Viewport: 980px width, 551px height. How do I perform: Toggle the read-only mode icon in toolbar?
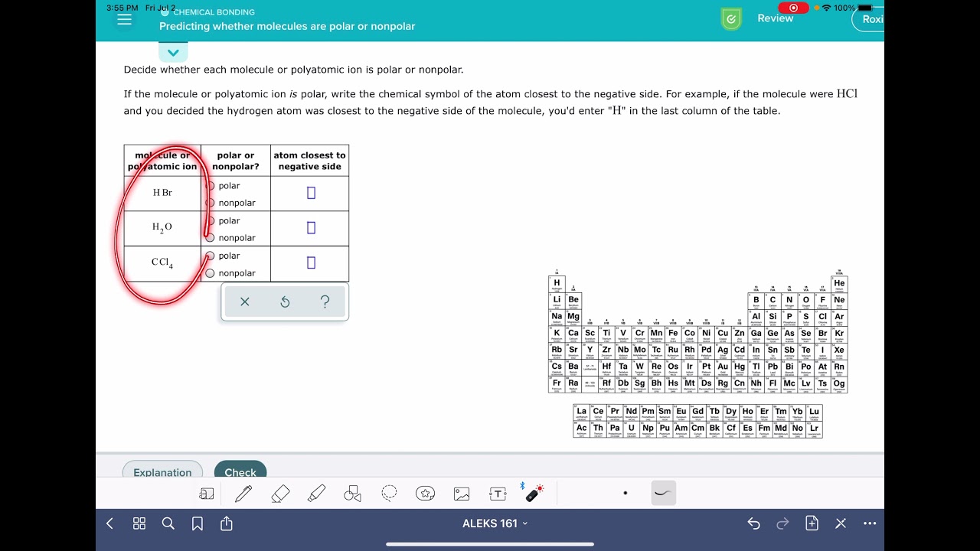[207, 494]
